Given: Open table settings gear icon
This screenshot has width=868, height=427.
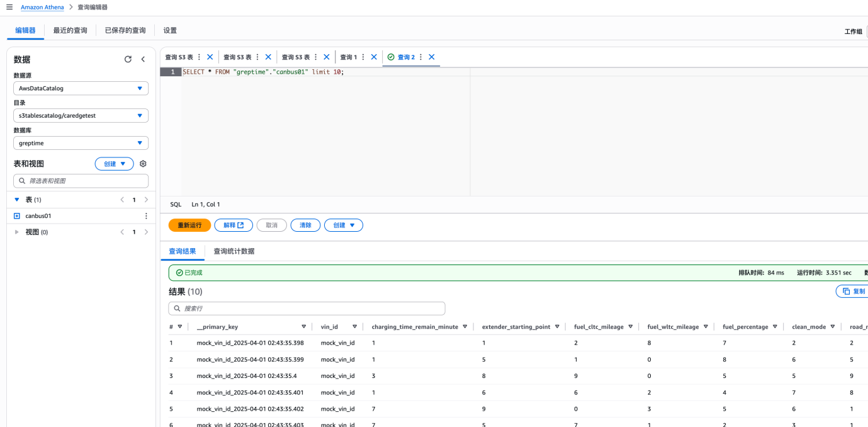Looking at the screenshot, I should [x=143, y=164].
